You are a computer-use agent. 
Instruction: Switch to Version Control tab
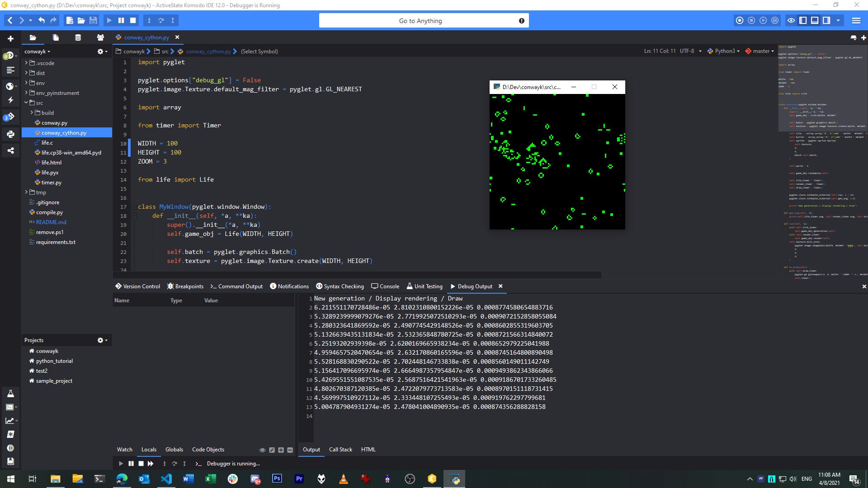click(137, 286)
